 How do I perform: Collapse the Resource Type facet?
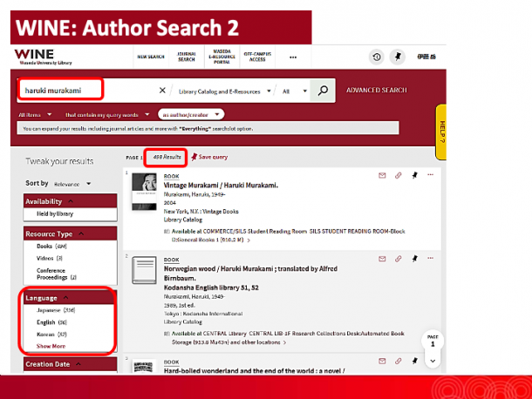click(71, 233)
